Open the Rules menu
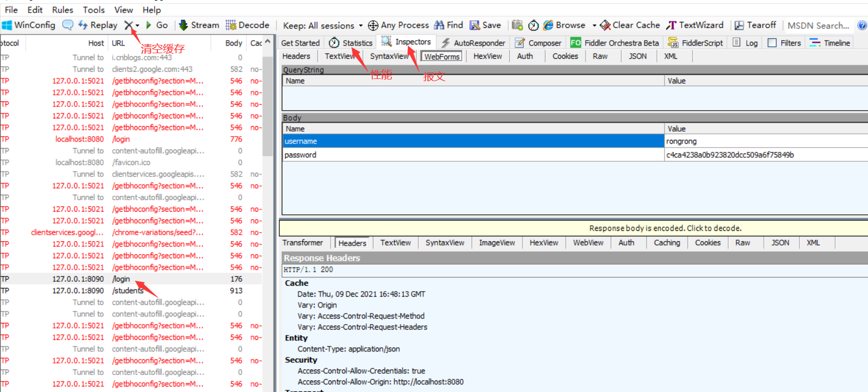The image size is (868, 392). click(x=63, y=10)
